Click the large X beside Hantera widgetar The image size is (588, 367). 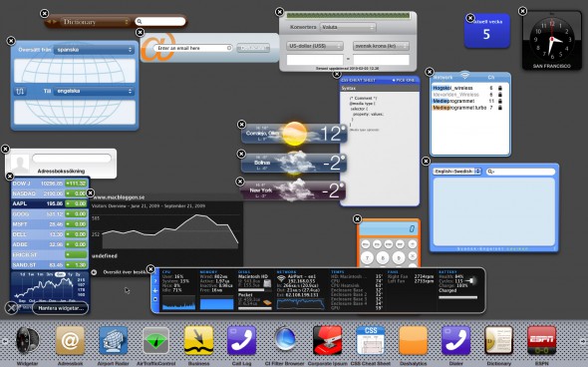pos(11,308)
